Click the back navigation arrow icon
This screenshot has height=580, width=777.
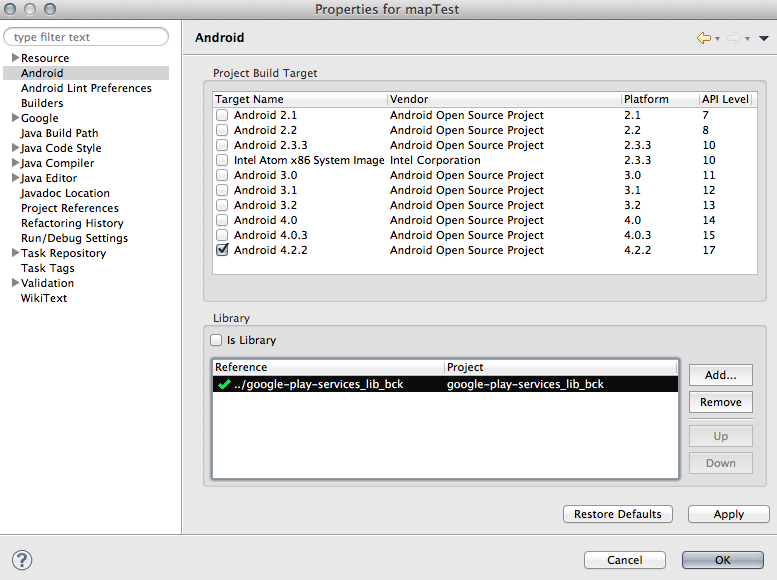704,38
